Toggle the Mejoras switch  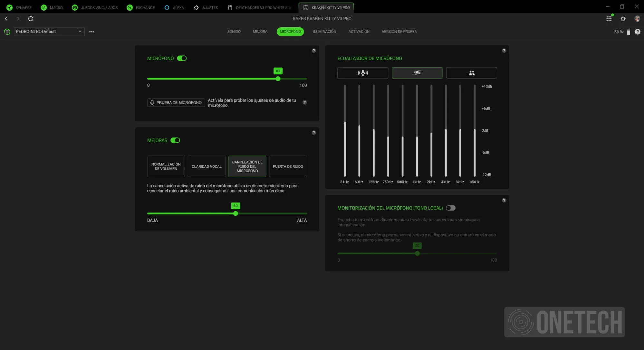tap(175, 140)
